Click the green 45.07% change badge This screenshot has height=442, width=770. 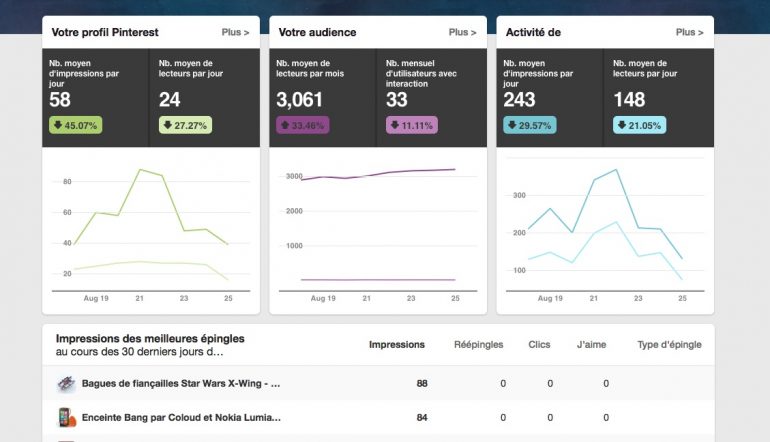[x=75, y=125]
